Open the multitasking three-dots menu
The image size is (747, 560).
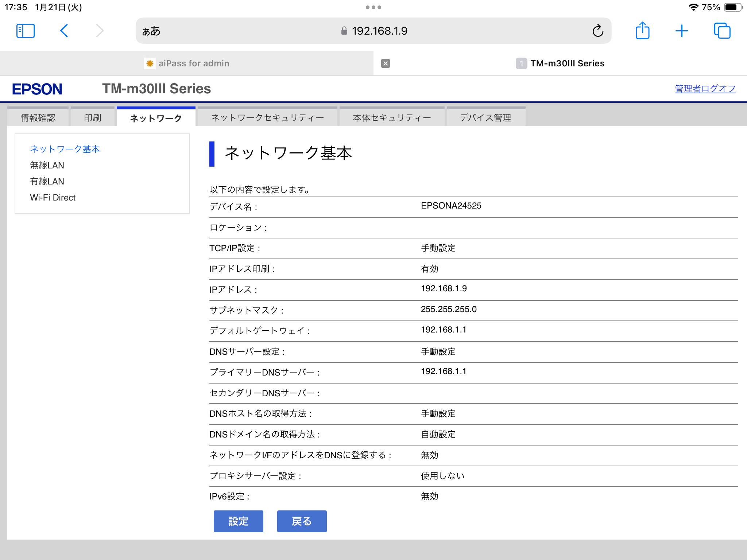click(373, 7)
